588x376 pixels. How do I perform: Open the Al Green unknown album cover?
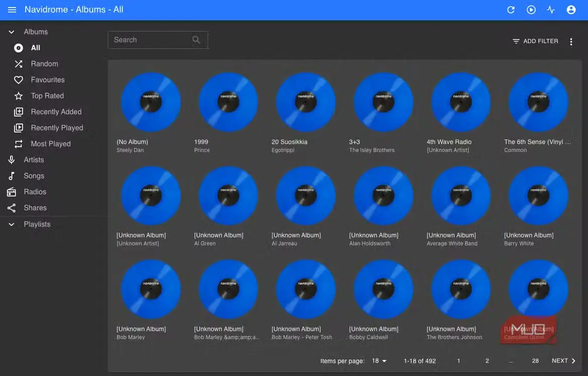click(228, 196)
